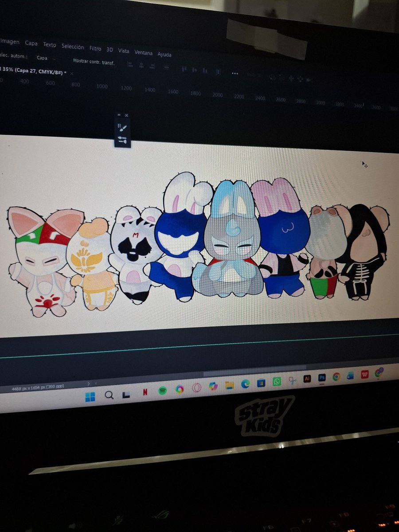Open Google Chrome from the taskbar
The width and height of the screenshot is (399, 532).
(336, 376)
